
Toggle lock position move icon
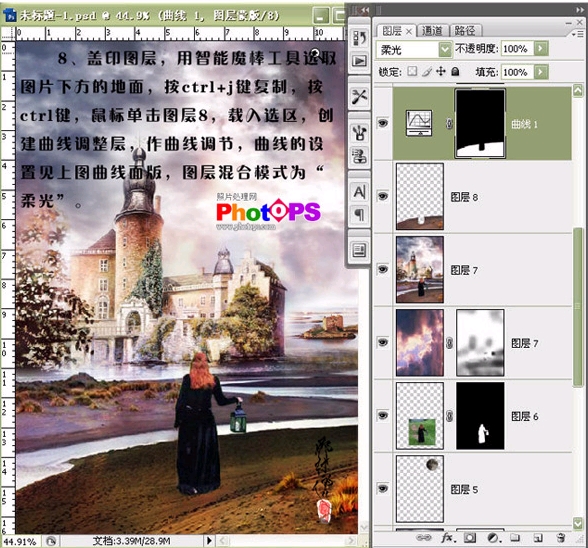click(441, 71)
